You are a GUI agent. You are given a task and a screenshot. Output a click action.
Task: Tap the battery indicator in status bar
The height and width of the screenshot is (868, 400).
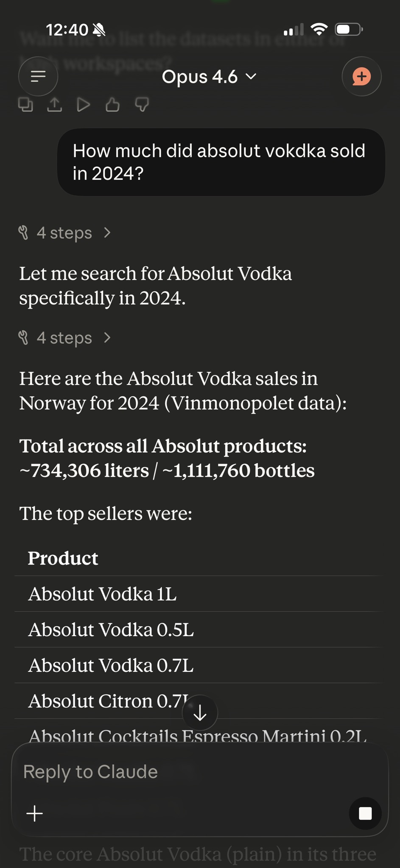pyautogui.click(x=348, y=30)
